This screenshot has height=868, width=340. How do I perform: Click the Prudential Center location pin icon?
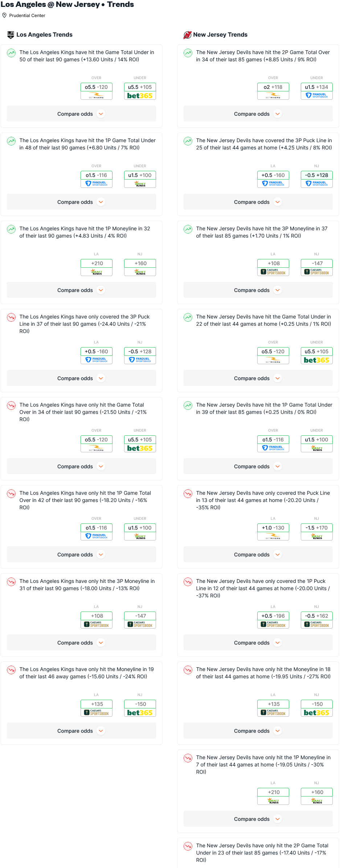pyautogui.click(x=4, y=15)
